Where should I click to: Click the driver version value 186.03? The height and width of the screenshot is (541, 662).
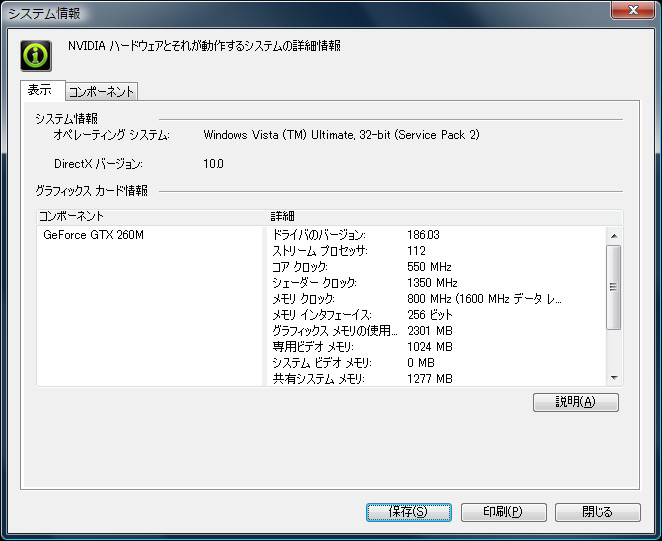423,235
